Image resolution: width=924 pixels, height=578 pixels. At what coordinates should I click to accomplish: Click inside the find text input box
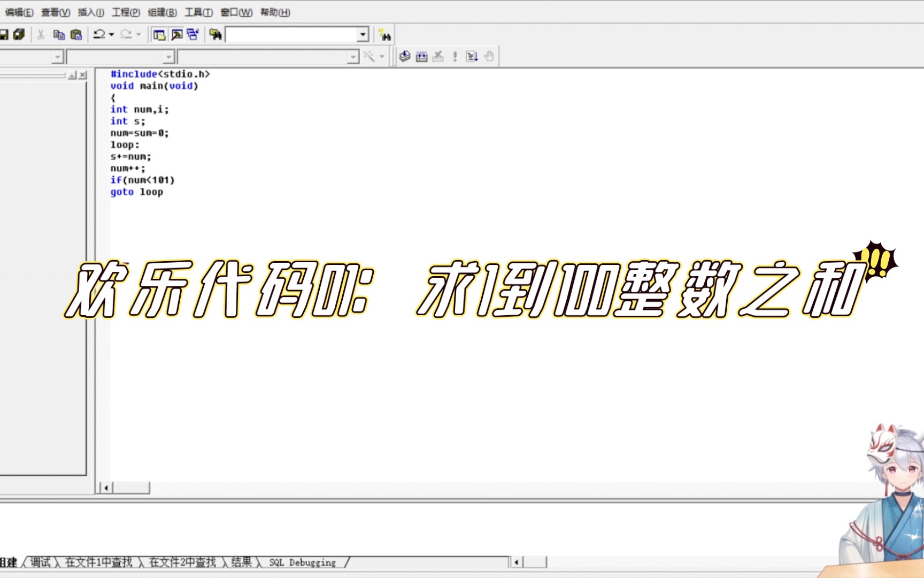291,34
